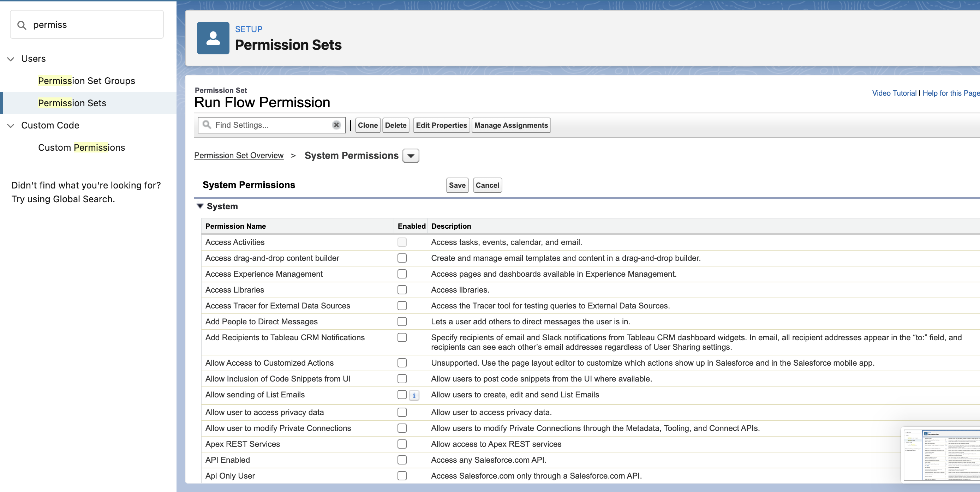The width and height of the screenshot is (980, 492).
Task: Clear the Find Settings search field
Action: [x=336, y=125]
